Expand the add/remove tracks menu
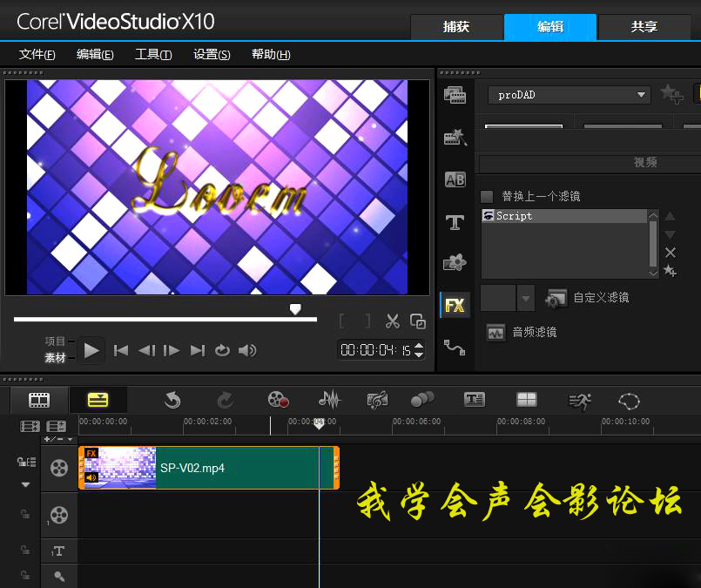 [58, 439]
